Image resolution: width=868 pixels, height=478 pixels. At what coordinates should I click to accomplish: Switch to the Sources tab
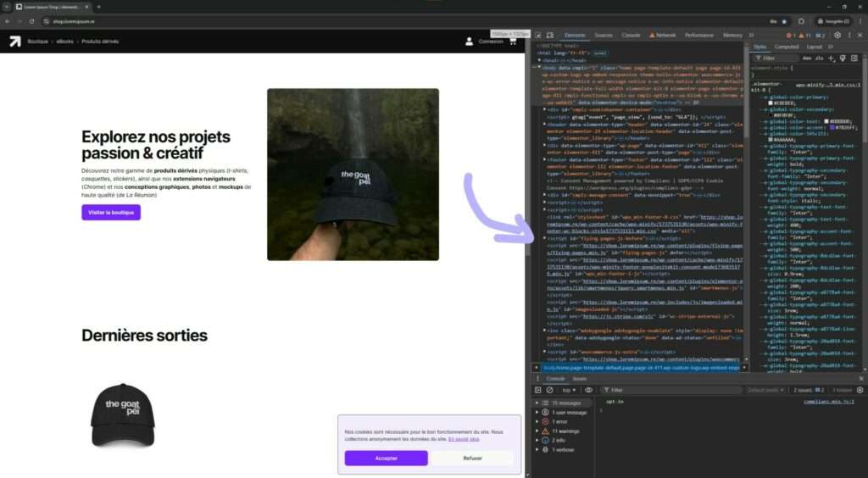[604, 36]
